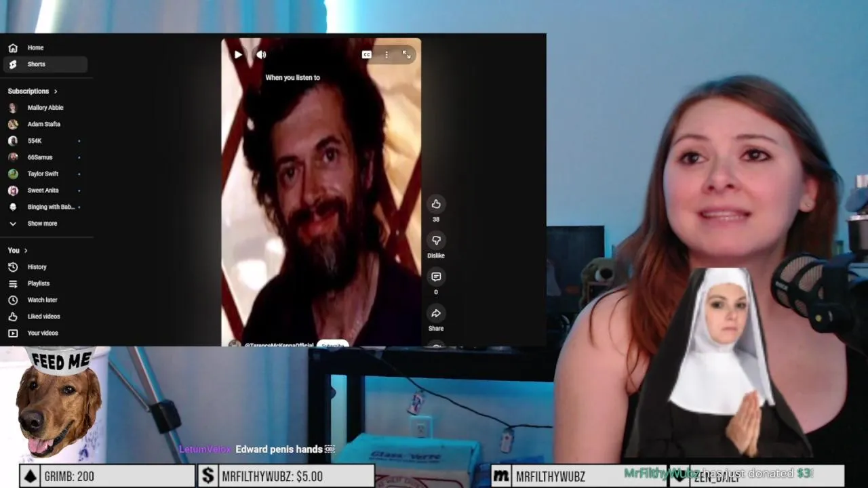Click the History clock icon
868x488 pixels.
13,267
